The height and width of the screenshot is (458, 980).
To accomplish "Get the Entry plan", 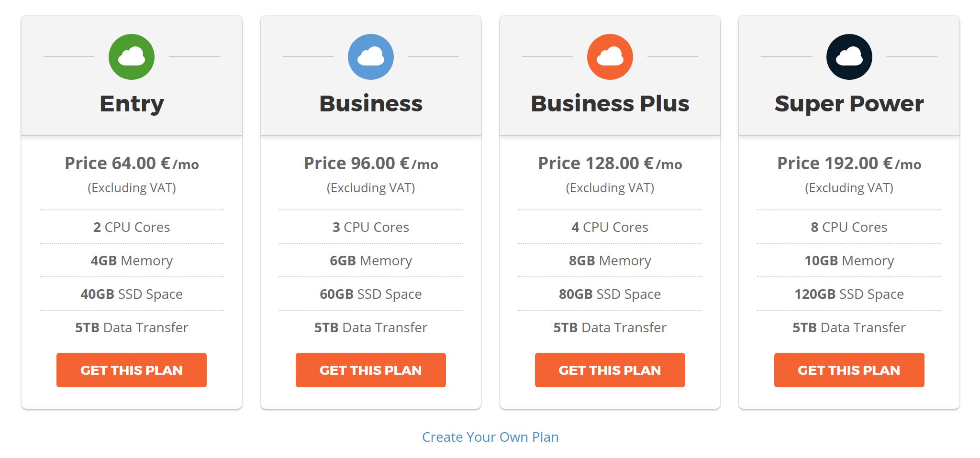I will tap(132, 370).
